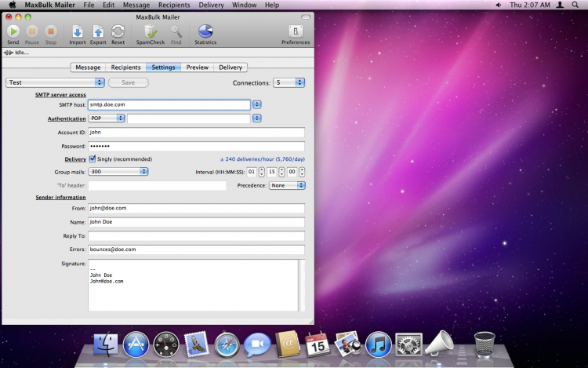
Task: Click the Errors email field
Action: click(196, 250)
